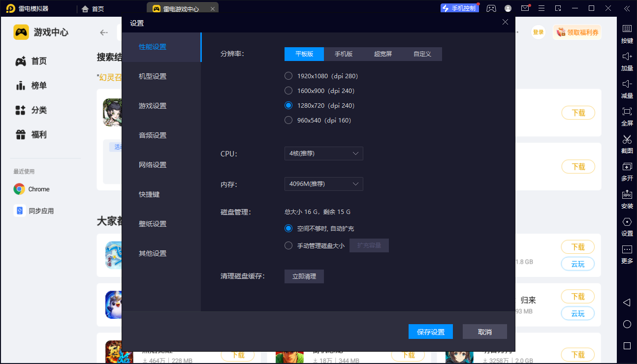Image resolution: width=637 pixels, height=364 pixels.
Task: Open 同步应用 from recently used apps
Action: 34,211
